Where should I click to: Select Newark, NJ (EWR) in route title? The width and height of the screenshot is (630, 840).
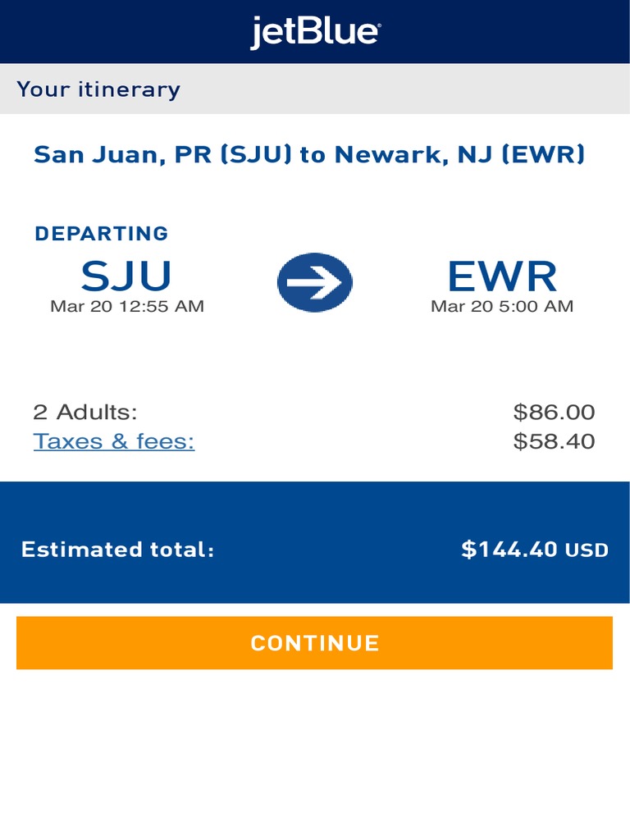coord(459,154)
